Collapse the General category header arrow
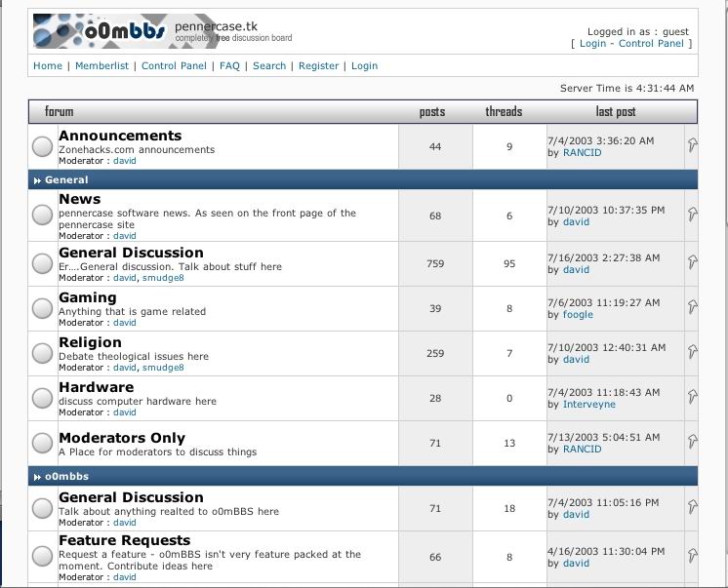The image size is (728, 588). (x=37, y=180)
